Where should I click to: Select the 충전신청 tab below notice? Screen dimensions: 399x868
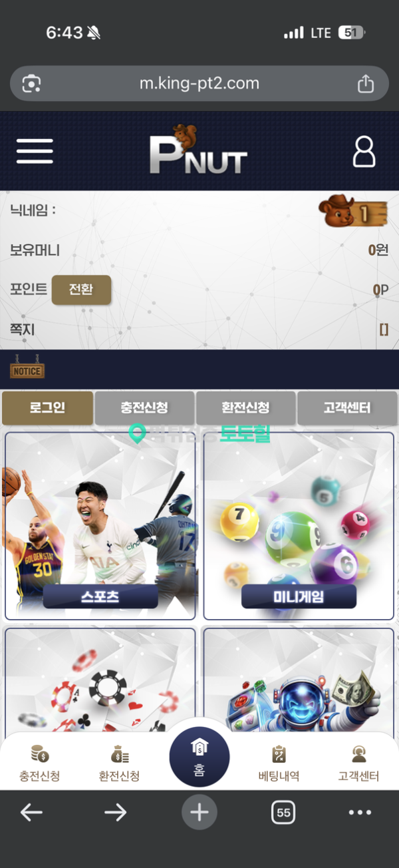point(145,407)
